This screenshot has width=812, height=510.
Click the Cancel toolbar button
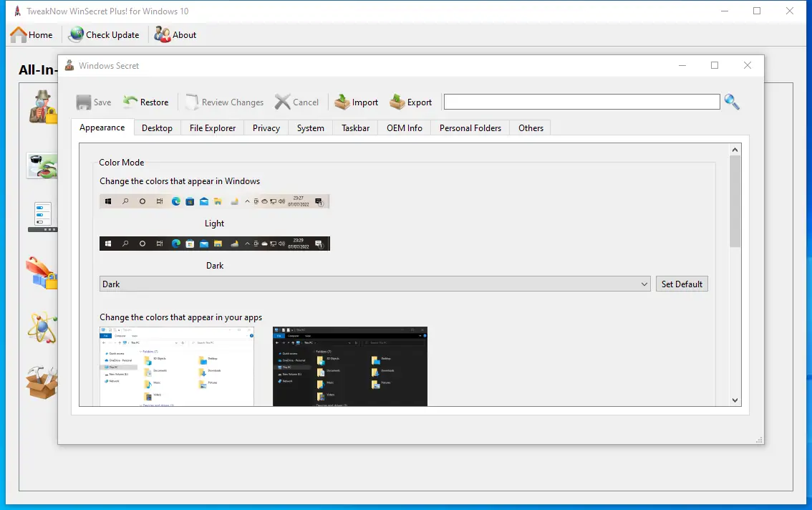click(296, 102)
